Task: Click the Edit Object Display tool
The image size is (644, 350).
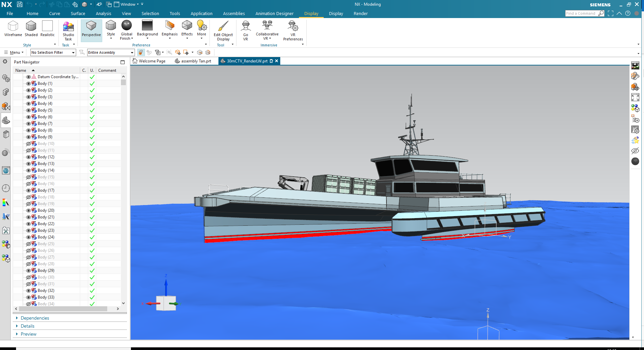Action: [x=223, y=30]
